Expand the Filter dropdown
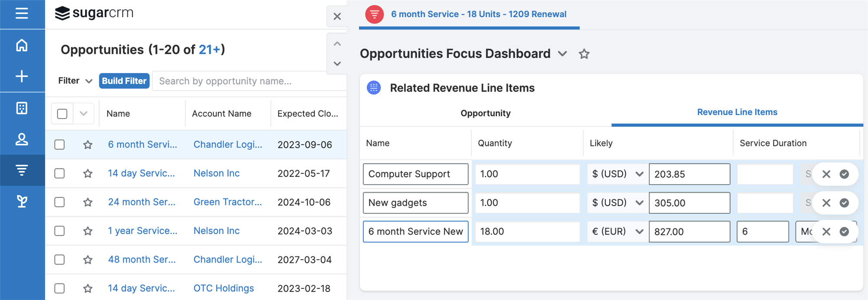Viewport: 868px width, 300px height. pyautogui.click(x=75, y=81)
